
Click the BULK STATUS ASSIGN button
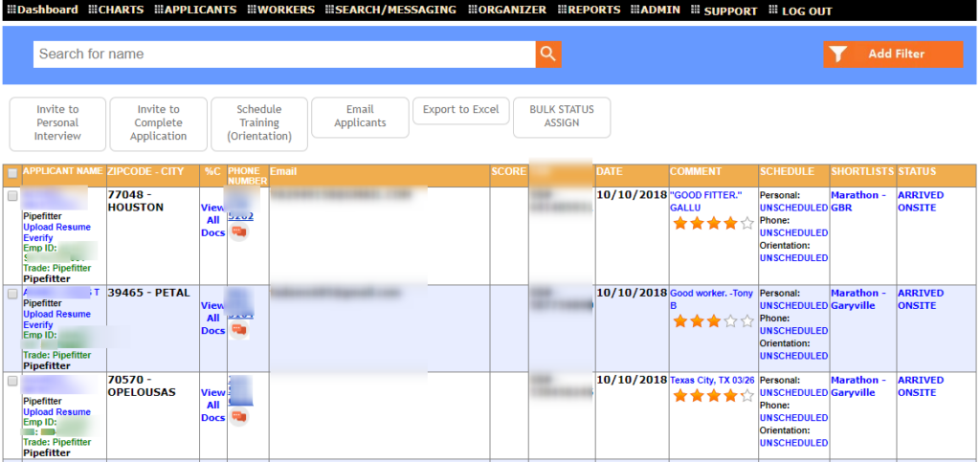tap(562, 117)
